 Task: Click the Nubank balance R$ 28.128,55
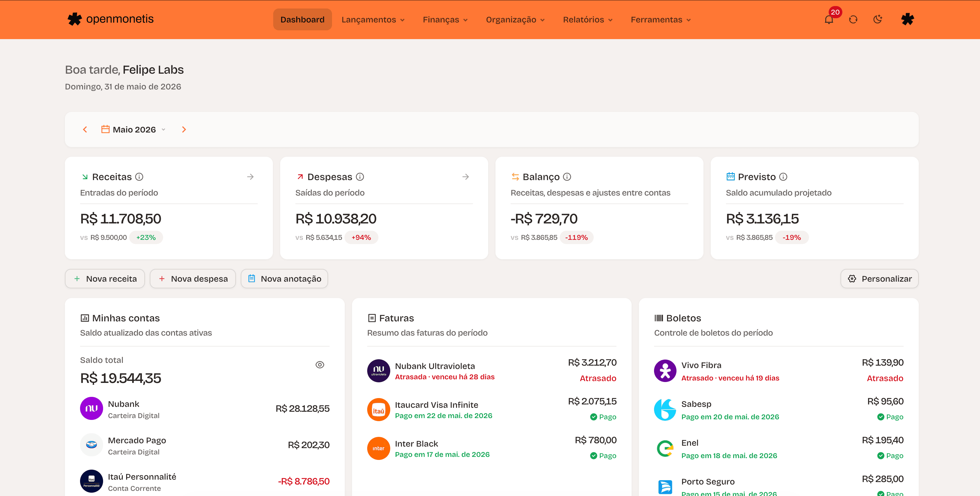tap(302, 408)
